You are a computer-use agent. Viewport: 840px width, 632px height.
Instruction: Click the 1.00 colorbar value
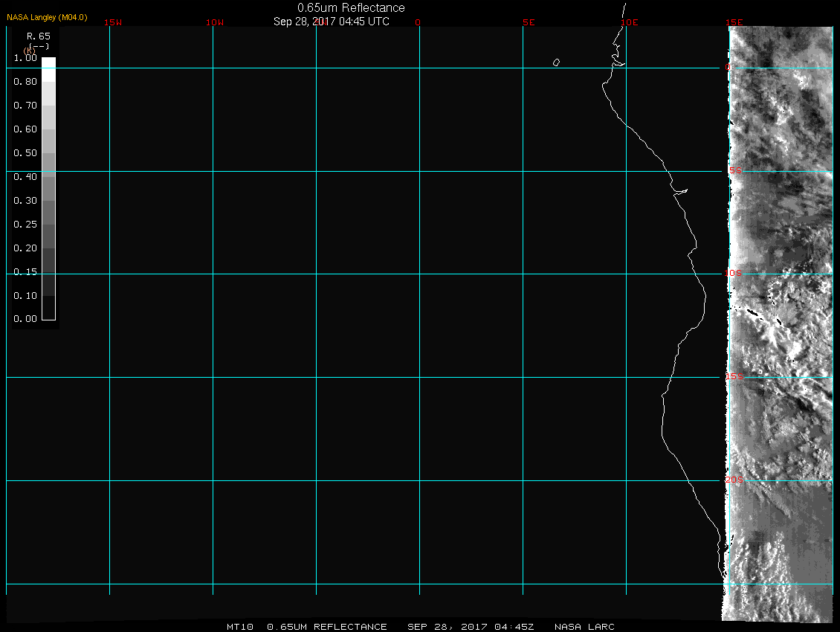tap(25, 58)
